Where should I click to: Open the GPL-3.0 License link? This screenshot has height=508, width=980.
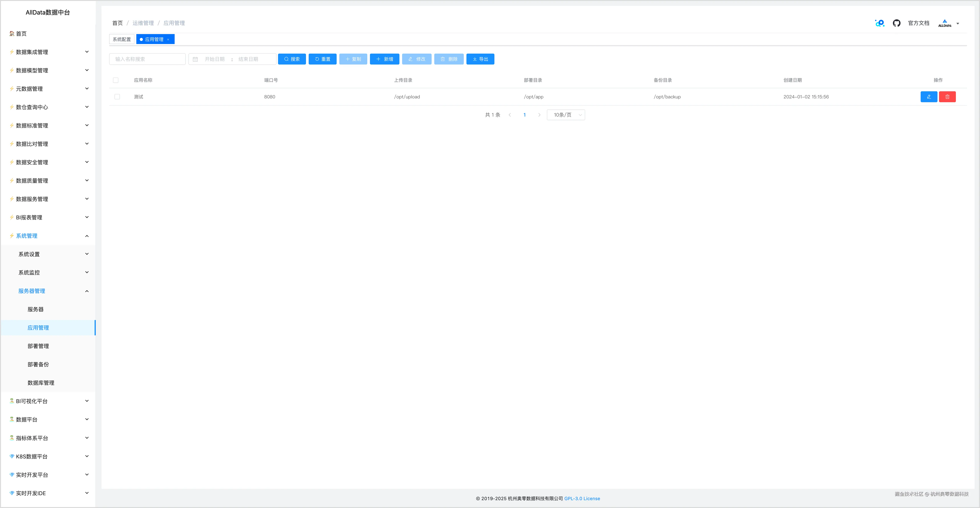(x=582, y=498)
